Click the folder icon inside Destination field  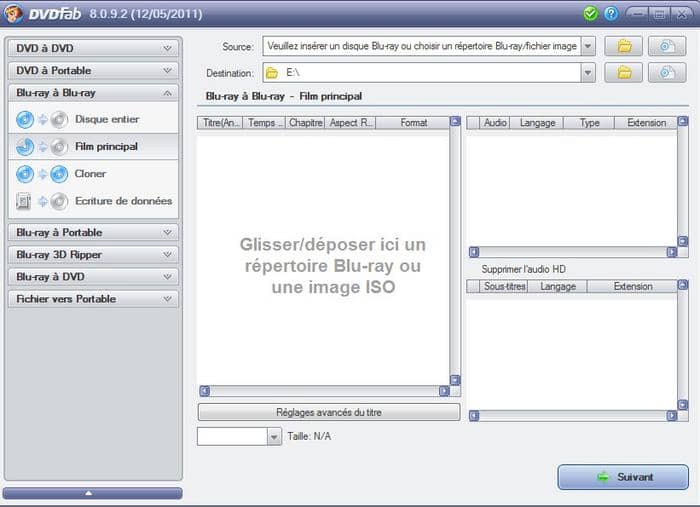click(272, 73)
